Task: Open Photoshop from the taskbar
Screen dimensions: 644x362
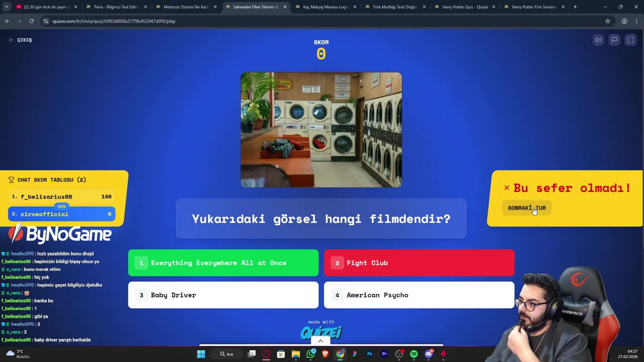Action: click(x=369, y=354)
